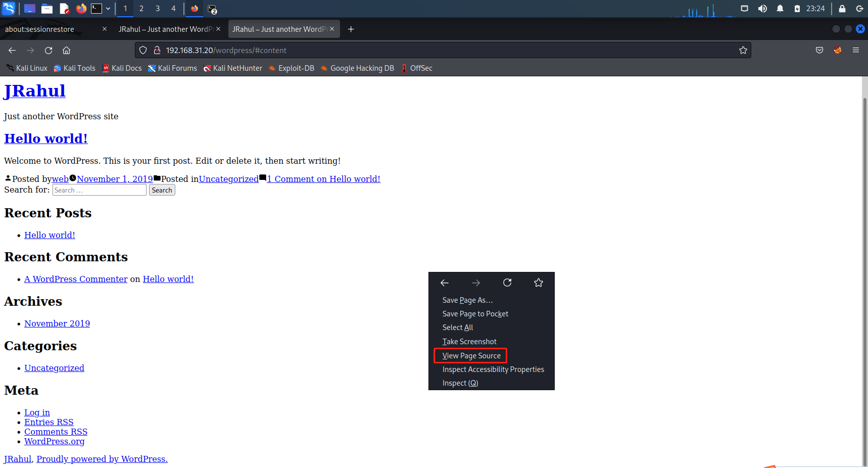This screenshot has width=868, height=468.
Task: Open the Hello world! post heading
Action: [x=46, y=138]
